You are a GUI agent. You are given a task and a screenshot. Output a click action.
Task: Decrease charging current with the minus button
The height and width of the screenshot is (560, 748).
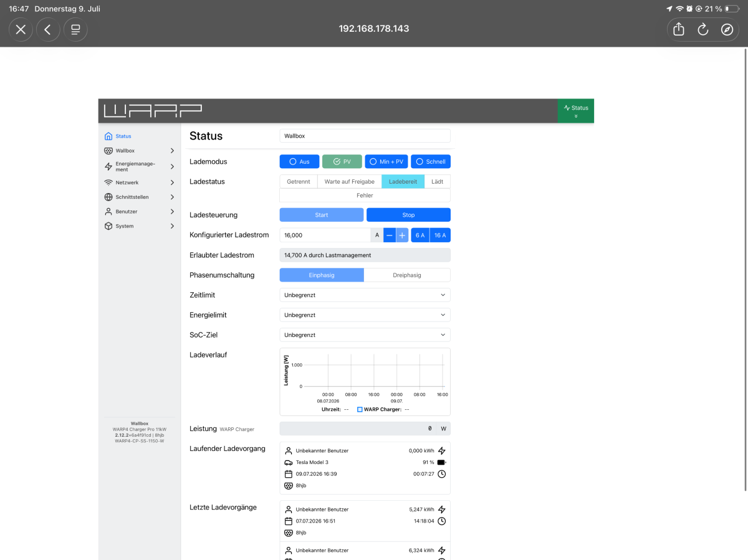[390, 235]
